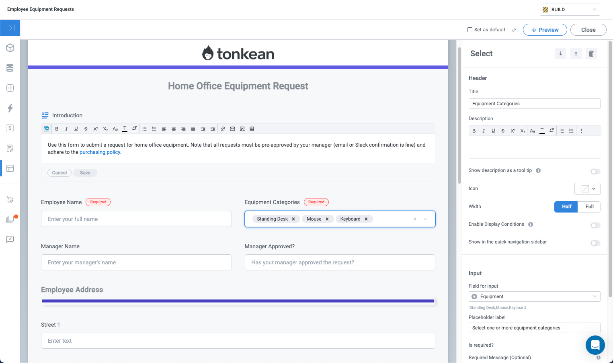The width and height of the screenshot is (613, 364).
Task: Open the Icon picker dropdown
Action: point(587,189)
